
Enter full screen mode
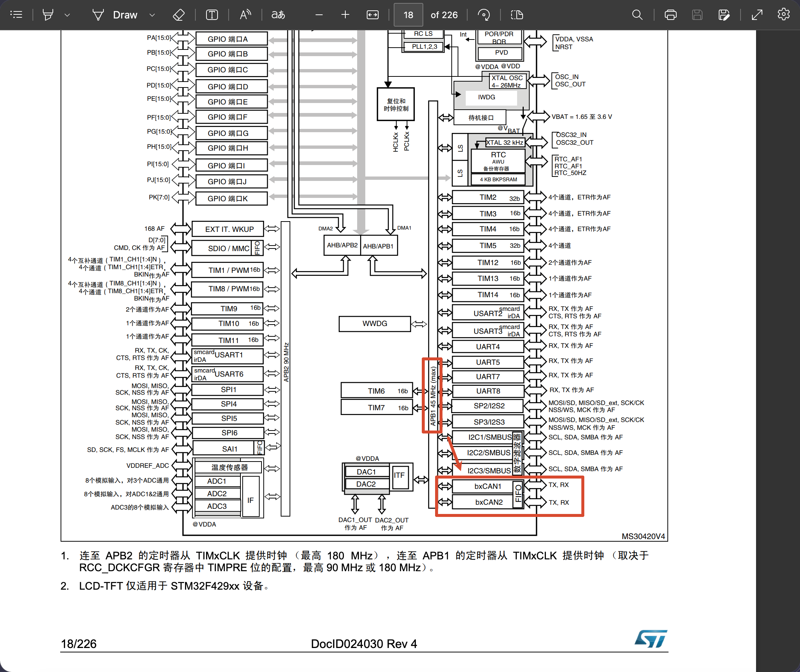pos(757,15)
